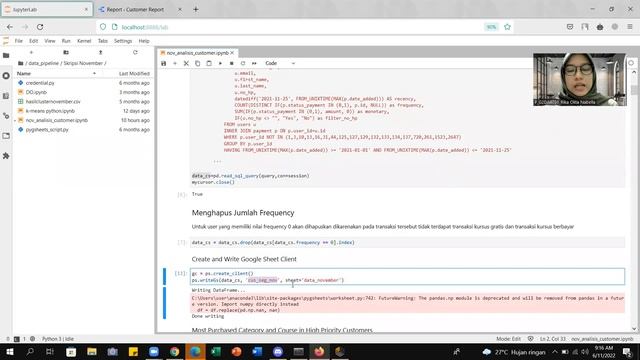This screenshot has height=360, width=640.
Task: Open the Git sidebar panel icon
Action: (6, 116)
